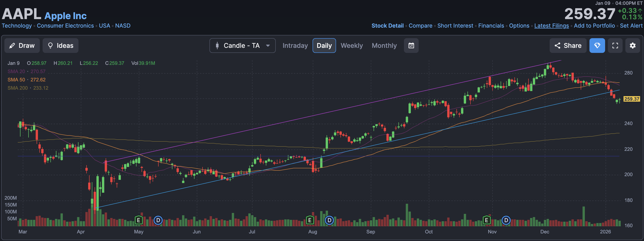Click the yellow 259.37 price tag on axis
Image resolution: width=644 pixels, height=241 pixels.
(632, 99)
